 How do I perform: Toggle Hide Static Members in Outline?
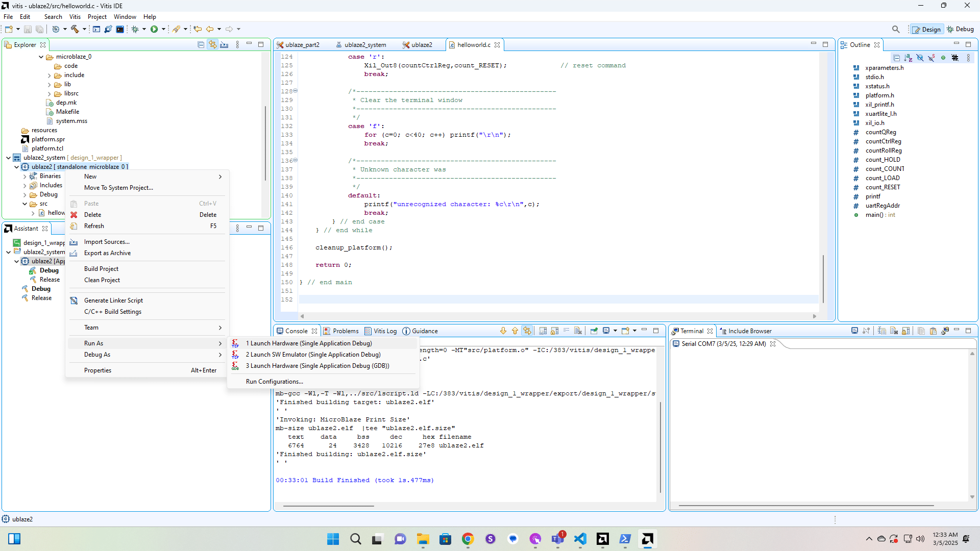932,58
